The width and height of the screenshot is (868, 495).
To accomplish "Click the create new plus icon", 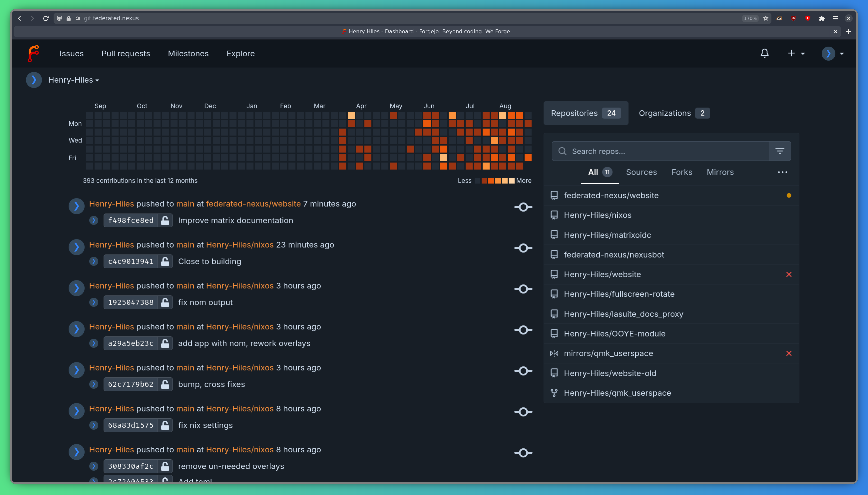I will [x=791, y=53].
